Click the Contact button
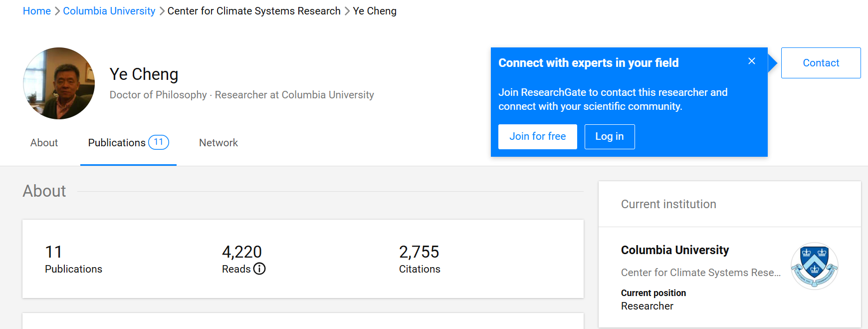The image size is (868, 329). point(821,63)
